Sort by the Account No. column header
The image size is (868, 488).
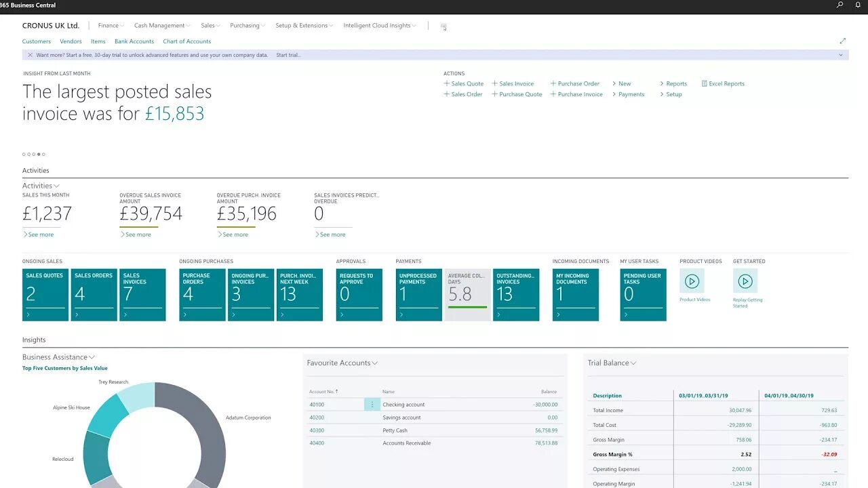pos(323,392)
